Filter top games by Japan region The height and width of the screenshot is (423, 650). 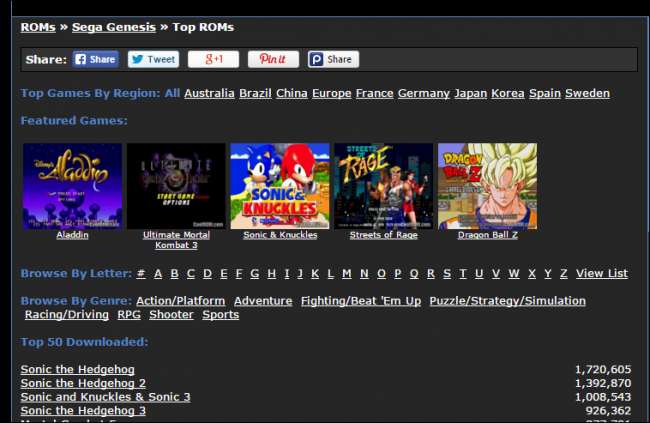(470, 93)
